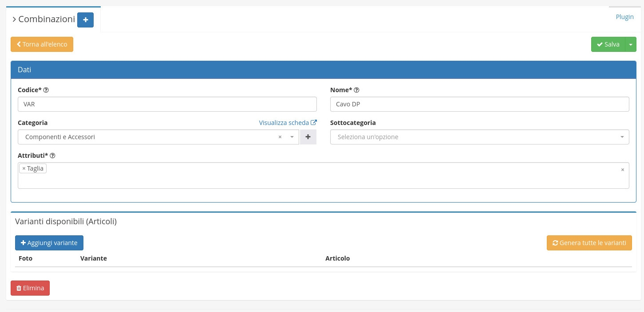Screen dimensions: 644x312
Task: Click the help icon next to Attributi
Action: pyautogui.click(x=52, y=156)
